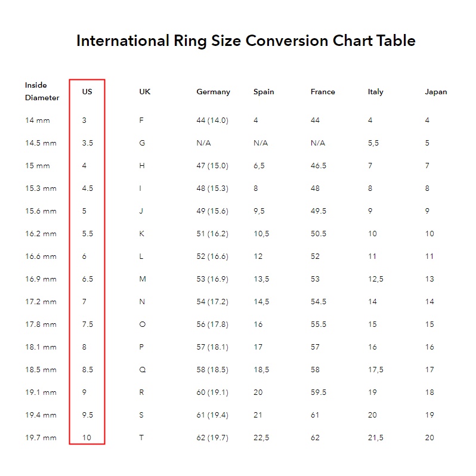The width and height of the screenshot is (476, 476).
Task: Click the Italy column header
Action: tap(376, 92)
